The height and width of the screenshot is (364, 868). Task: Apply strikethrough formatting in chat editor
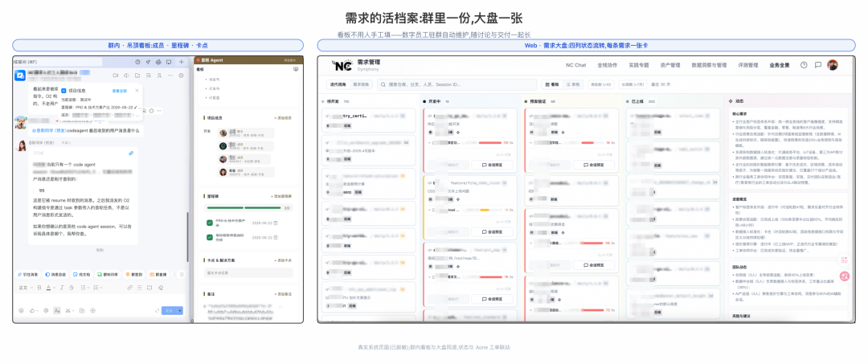72,288
